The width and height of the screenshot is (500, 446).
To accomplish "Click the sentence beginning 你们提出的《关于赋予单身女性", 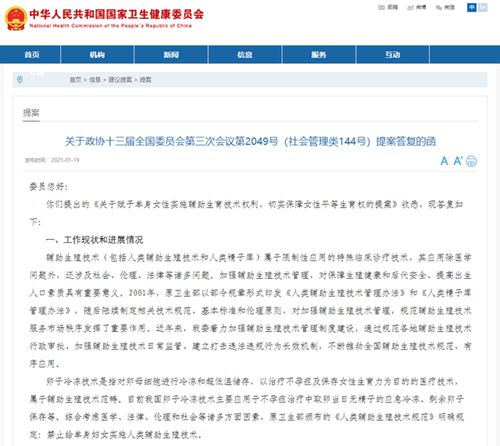I will tap(246, 213).
